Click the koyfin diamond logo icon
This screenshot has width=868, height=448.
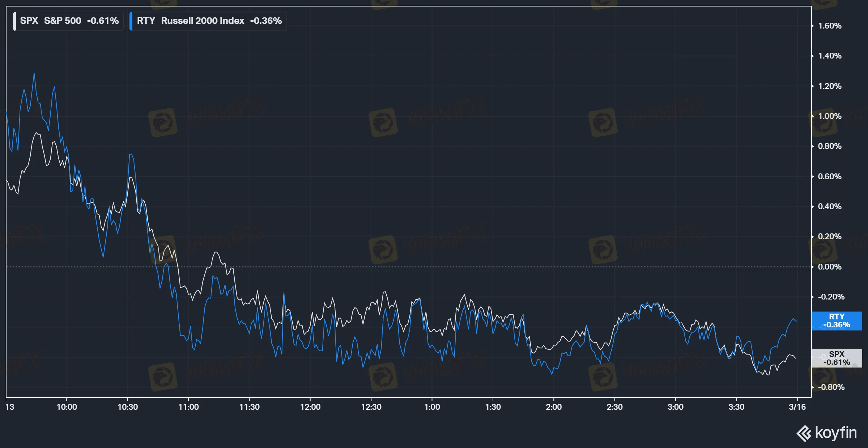[804, 433]
